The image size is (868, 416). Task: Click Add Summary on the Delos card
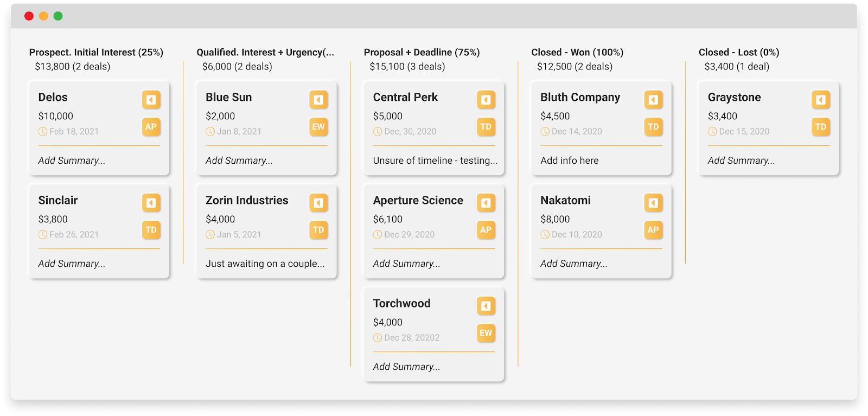72,161
